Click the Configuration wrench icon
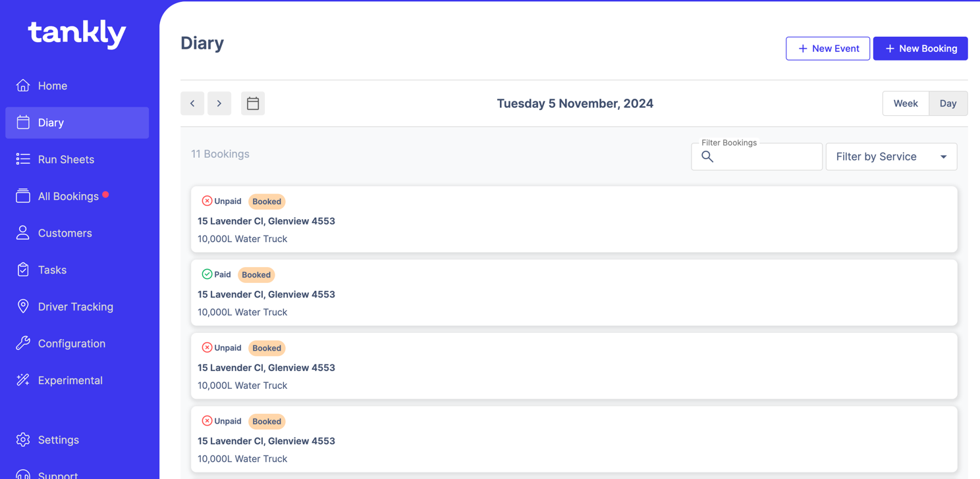The image size is (980, 479). coord(23,343)
